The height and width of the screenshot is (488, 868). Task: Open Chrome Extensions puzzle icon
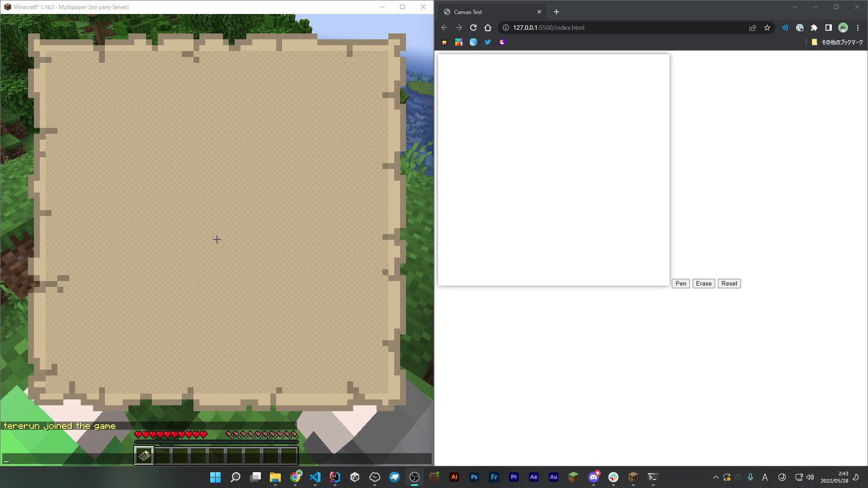814,28
